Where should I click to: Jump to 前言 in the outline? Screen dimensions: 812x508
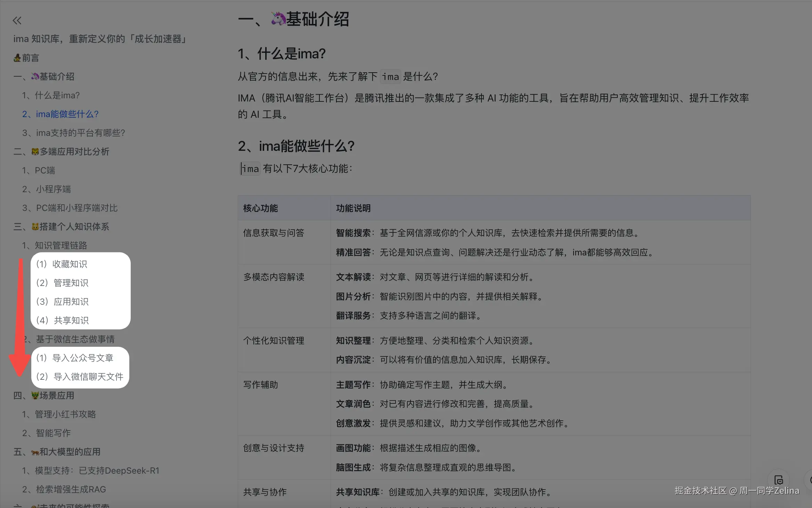pyautogui.click(x=26, y=58)
